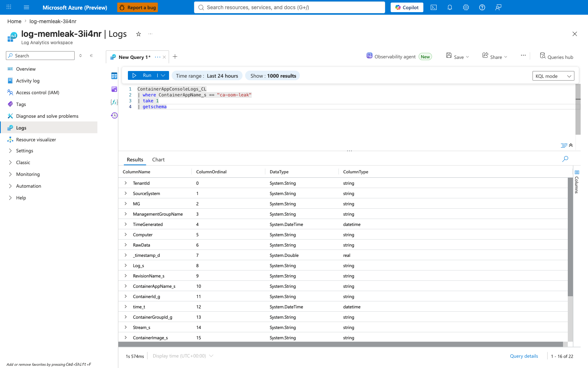
Task: Search the results with the magnifier icon
Action: click(565, 159)
